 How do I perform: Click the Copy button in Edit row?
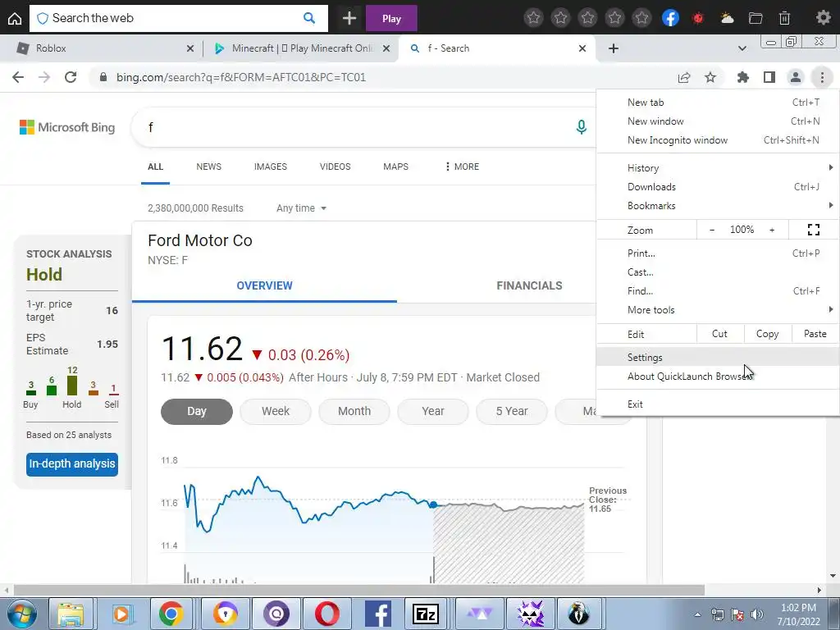(767, 334)
